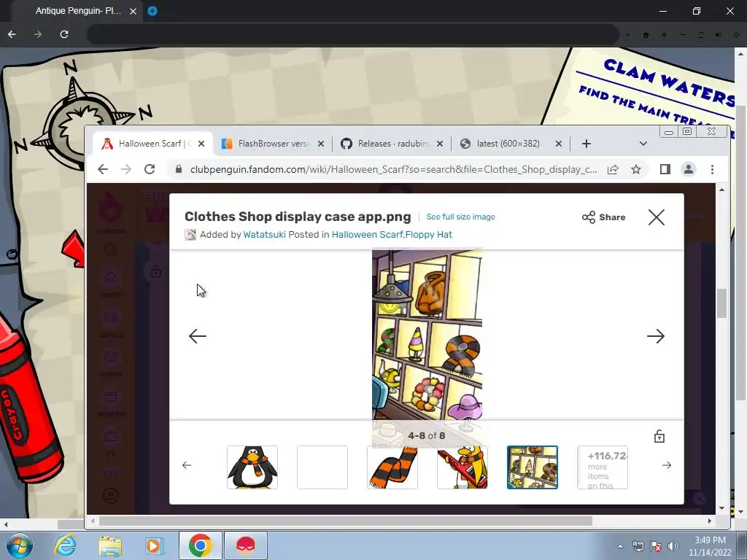Viewport: 747px width, 560px height.
Task: Click the Windows Start button
Action: click(x=19, y=545)
